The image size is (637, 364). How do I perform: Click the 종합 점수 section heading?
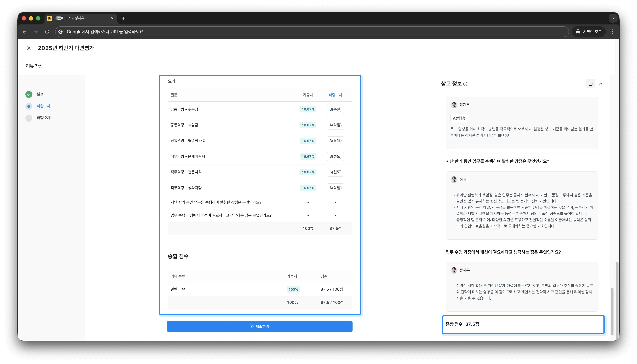(178, 256)
